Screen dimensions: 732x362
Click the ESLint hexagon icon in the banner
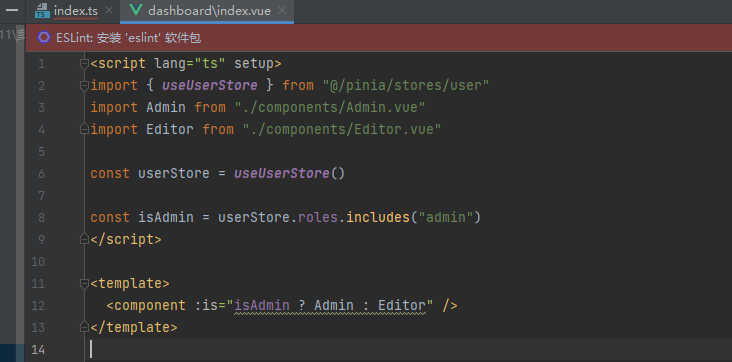[x=44, y=38]
